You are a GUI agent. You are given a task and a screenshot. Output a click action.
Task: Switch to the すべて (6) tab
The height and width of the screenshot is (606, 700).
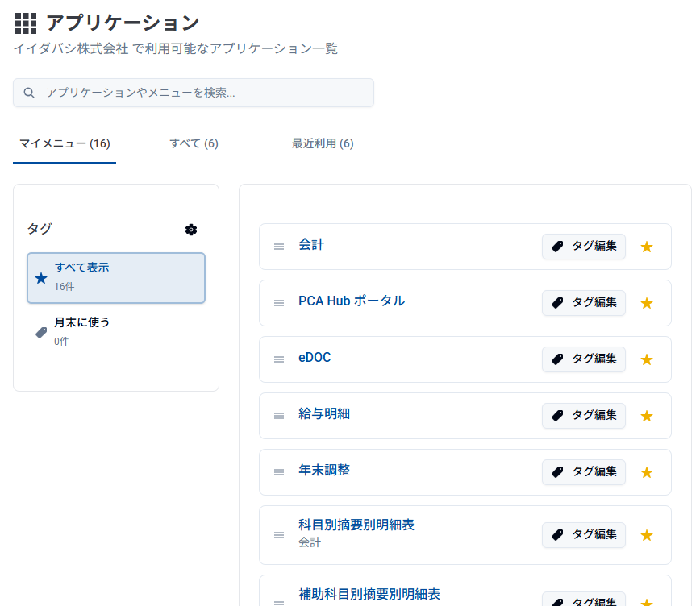click(x=194, y=143)
